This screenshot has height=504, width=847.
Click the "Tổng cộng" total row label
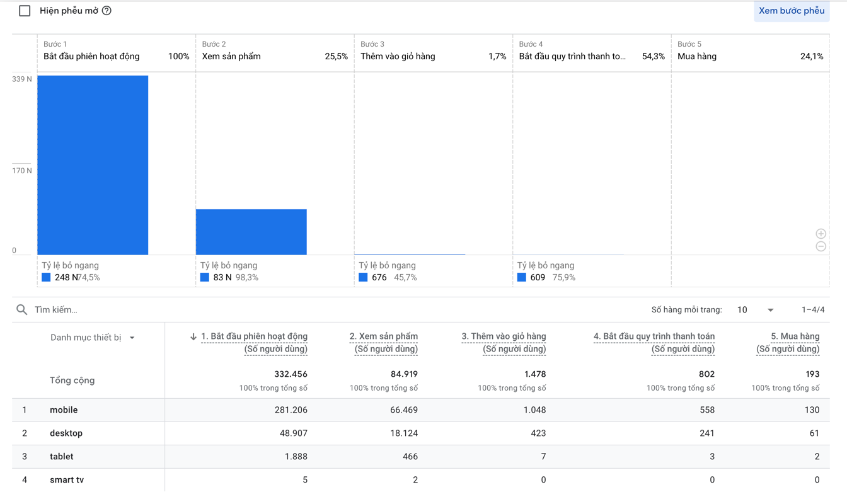pyautogui.click(x=72, y=381)
